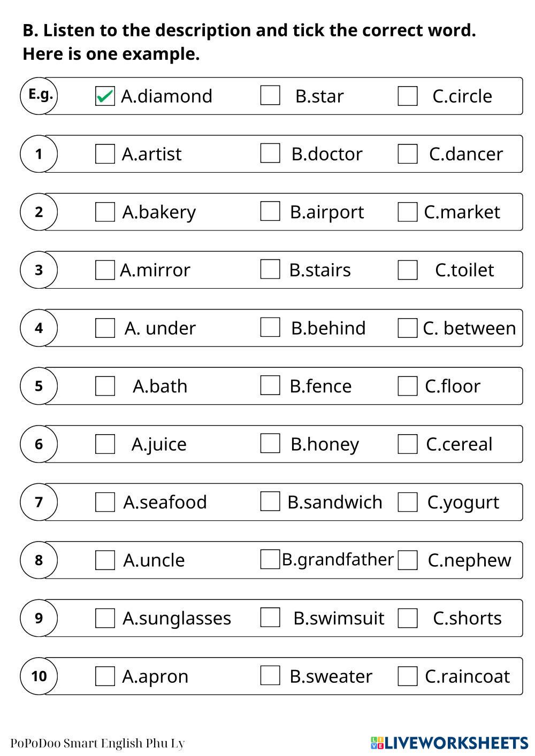
Task: Tick the A.seafood checkbox
Action: point(105,502)
